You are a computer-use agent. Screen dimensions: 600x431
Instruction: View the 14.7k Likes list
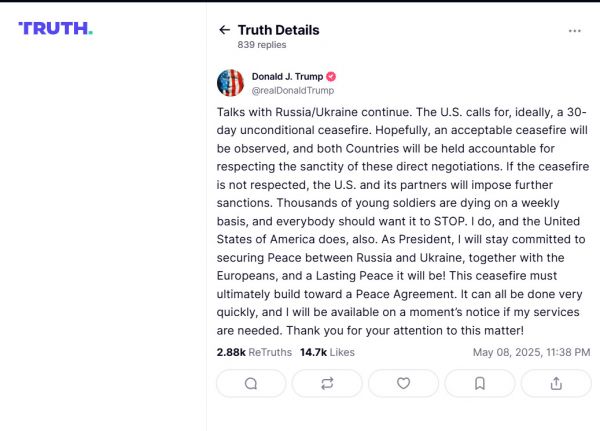pyautogui.click(x=327, y=352)
